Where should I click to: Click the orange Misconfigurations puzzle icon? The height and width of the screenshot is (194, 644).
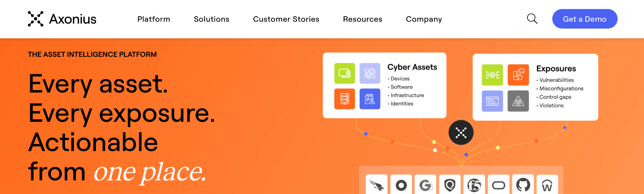pyautogui.click(x=518, y=75)
